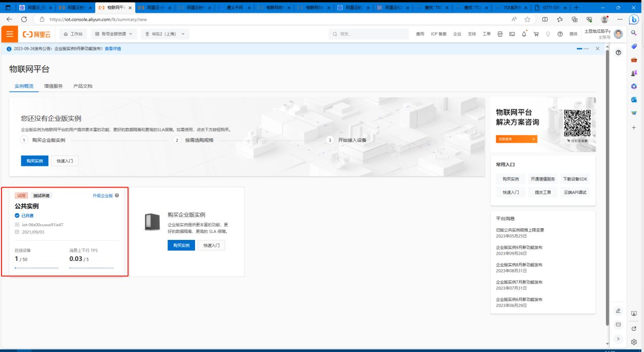Screen dimensions: 644x352
Task: Open the 华东2（上海） region dropdown
Action: [x=165, y=34]
